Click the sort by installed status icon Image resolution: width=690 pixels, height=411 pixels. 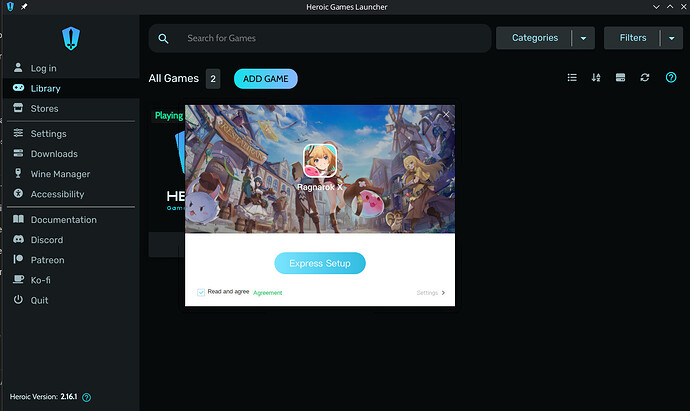click(x=620, y=77)
